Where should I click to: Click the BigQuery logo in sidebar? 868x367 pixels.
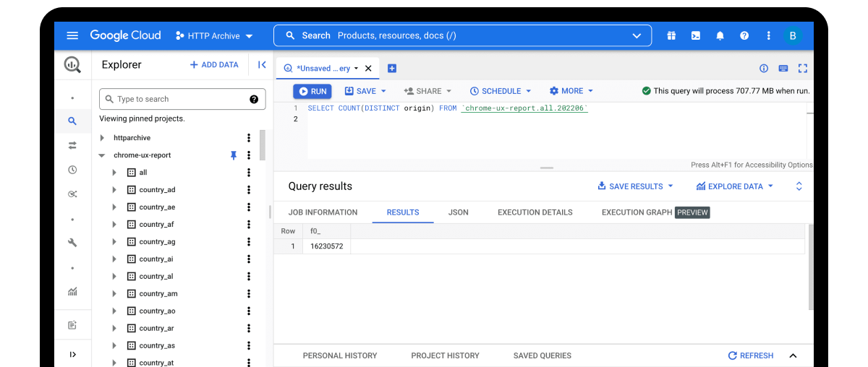point(72,65)
